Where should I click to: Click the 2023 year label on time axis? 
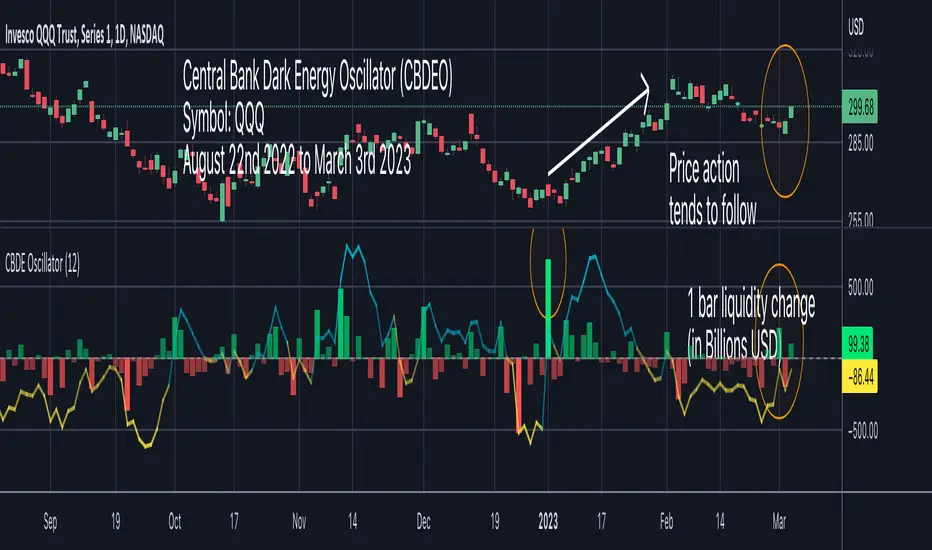(x=548, y=521)
